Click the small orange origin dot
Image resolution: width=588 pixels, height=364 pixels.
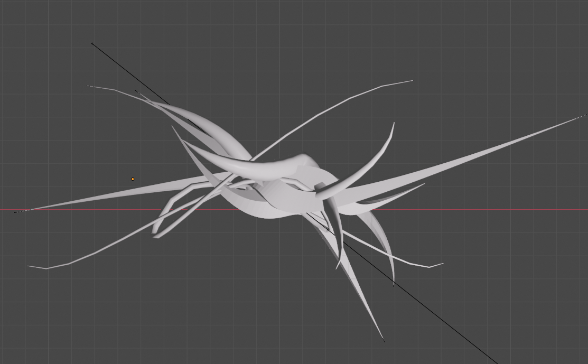coord(133,179)
